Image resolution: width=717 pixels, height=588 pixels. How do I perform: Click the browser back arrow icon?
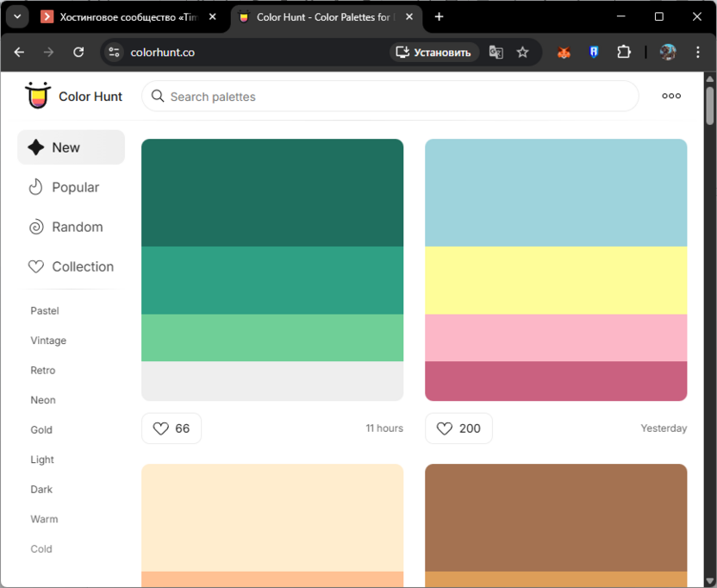[x=19, y=53]
